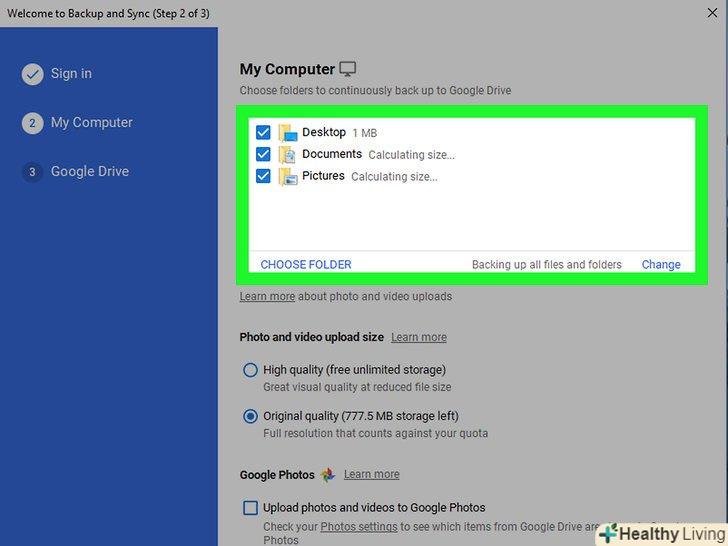Enable Upload photos and videos to Google Photos
Viewport: 728px width, 546px height.
point(250,508)
